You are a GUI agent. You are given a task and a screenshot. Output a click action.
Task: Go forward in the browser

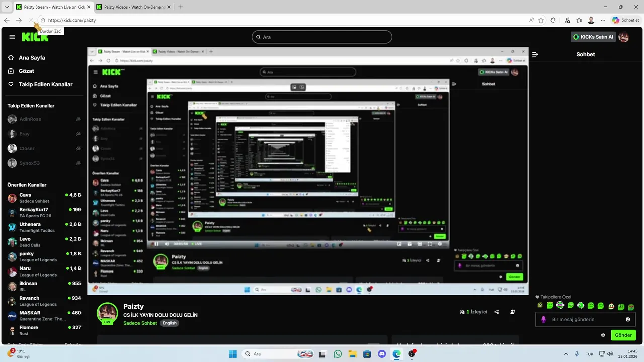click(x=19, y=20)
